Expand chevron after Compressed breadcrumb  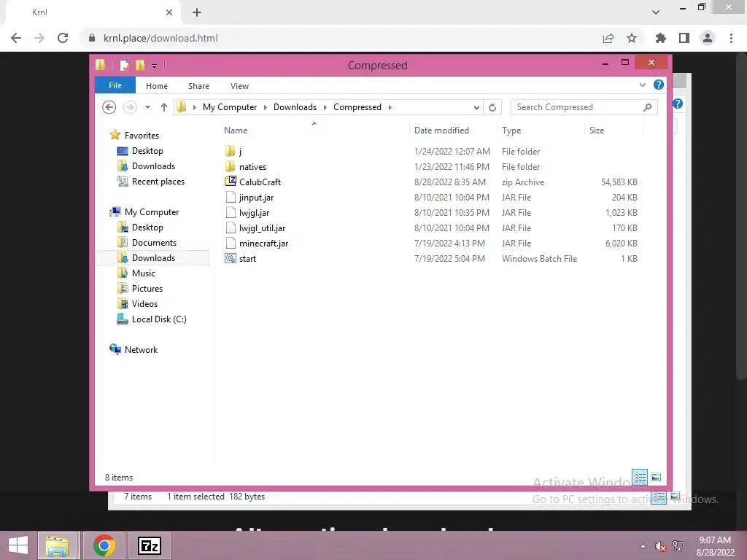[390, 107]
